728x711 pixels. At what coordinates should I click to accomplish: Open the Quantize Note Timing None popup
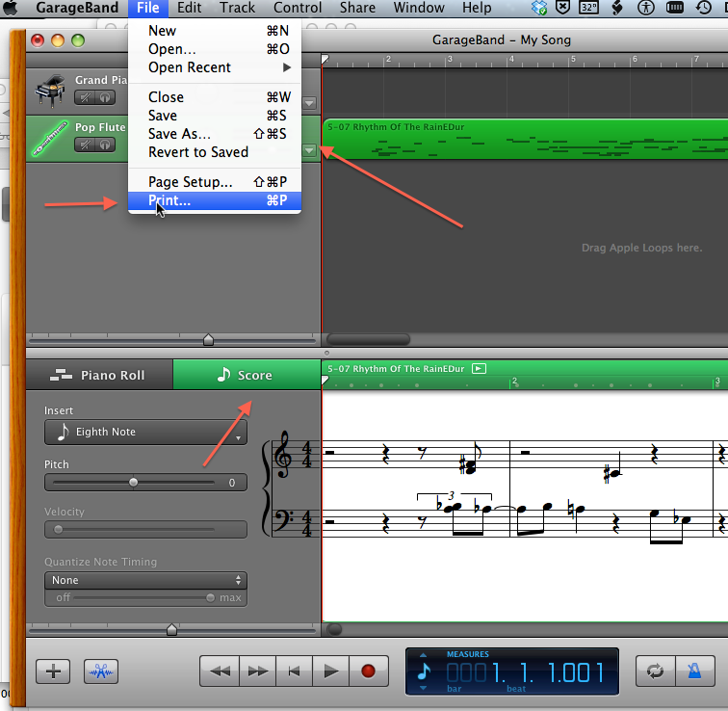coord(145,580)
